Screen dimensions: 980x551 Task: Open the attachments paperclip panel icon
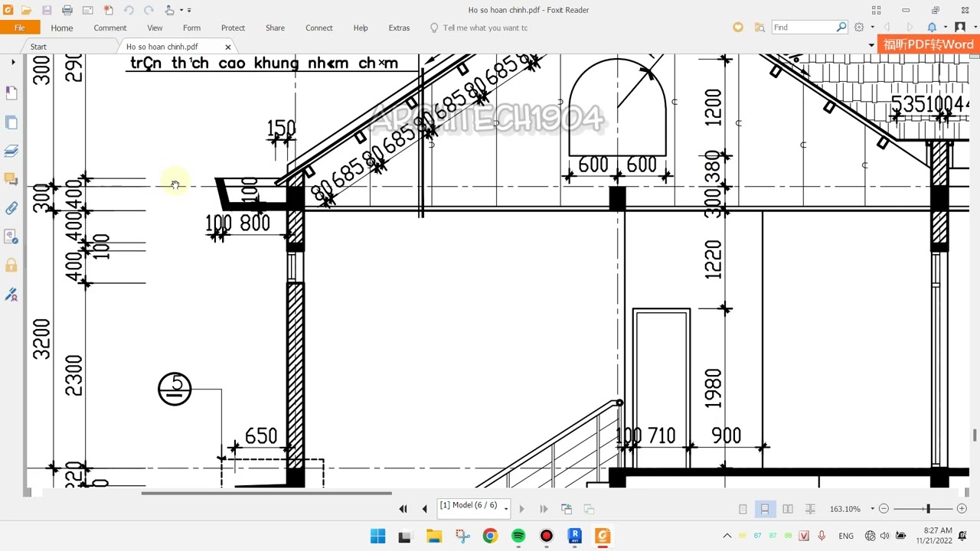11,208
